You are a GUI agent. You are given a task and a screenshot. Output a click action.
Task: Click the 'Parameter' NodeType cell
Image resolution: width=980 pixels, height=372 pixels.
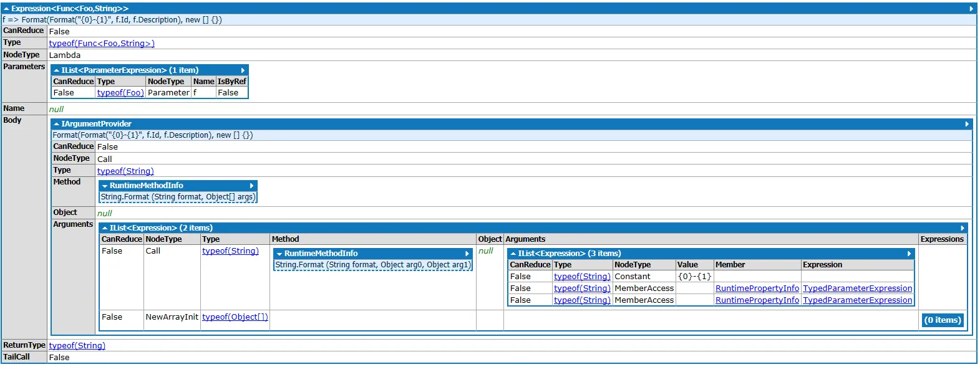coord(168,93)
